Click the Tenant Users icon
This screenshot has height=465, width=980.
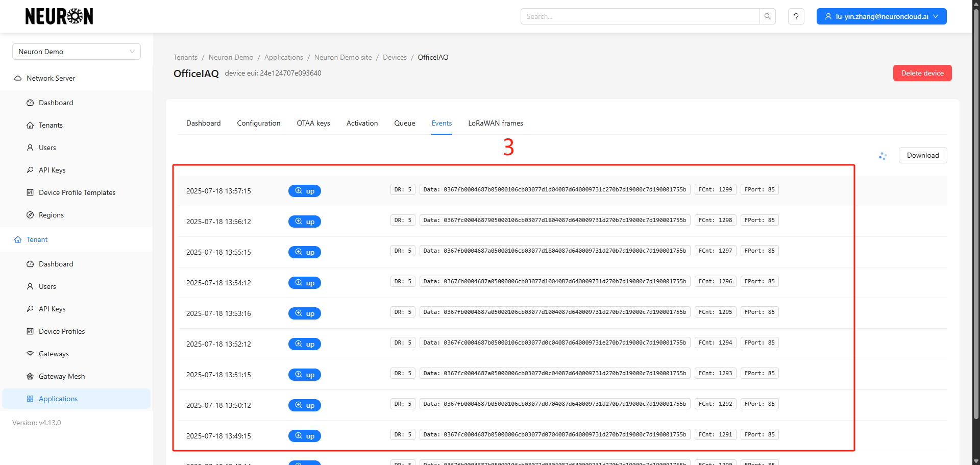(30, 286)
